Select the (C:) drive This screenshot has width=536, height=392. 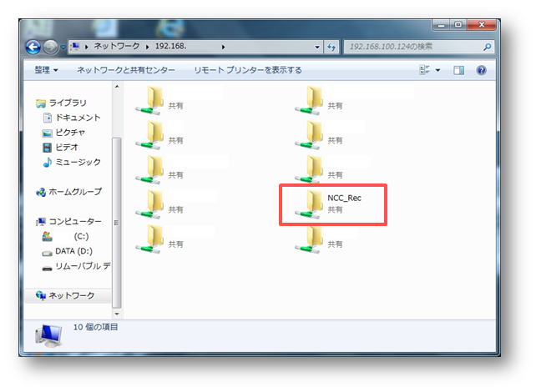(81, 236)
